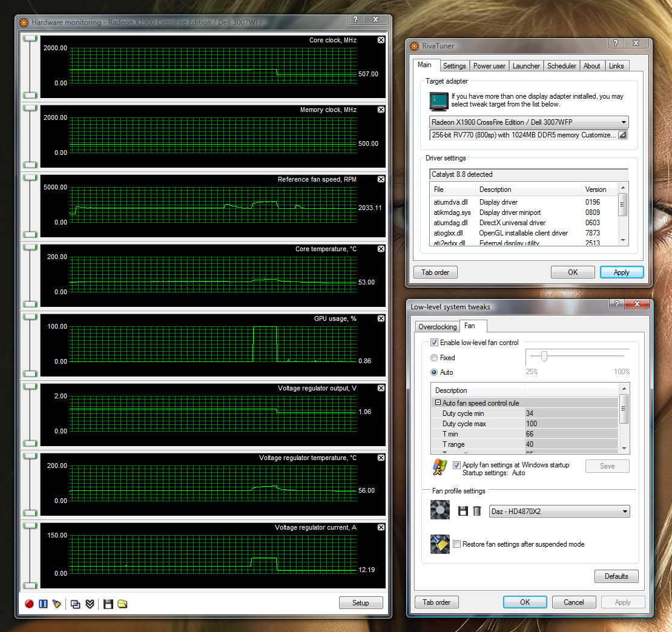Click OK in the RivaTuner window
The width and height of the screenshot is (672, 632).
coord(573,272)
